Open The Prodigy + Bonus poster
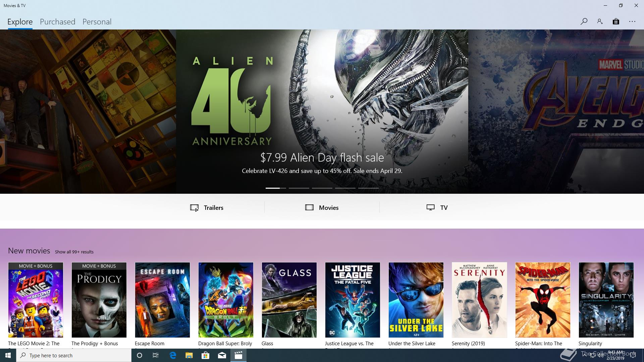Image resolution: width=644 pixels, height=362 pixels. (99, 300)
